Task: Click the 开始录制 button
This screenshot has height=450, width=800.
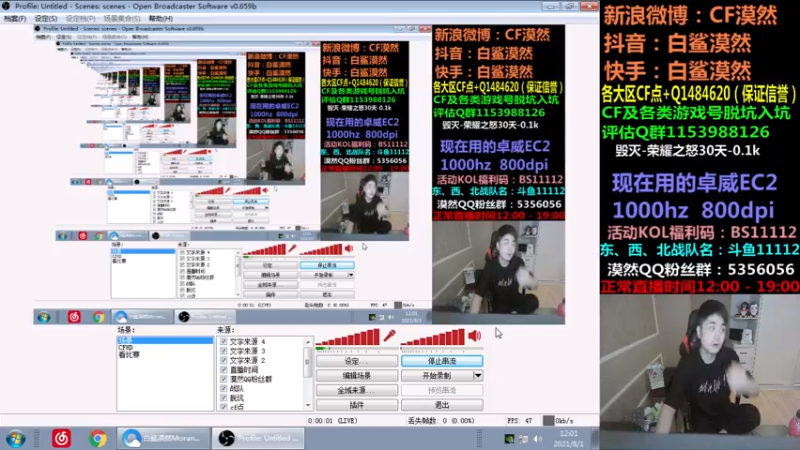Action: point(437,376)
